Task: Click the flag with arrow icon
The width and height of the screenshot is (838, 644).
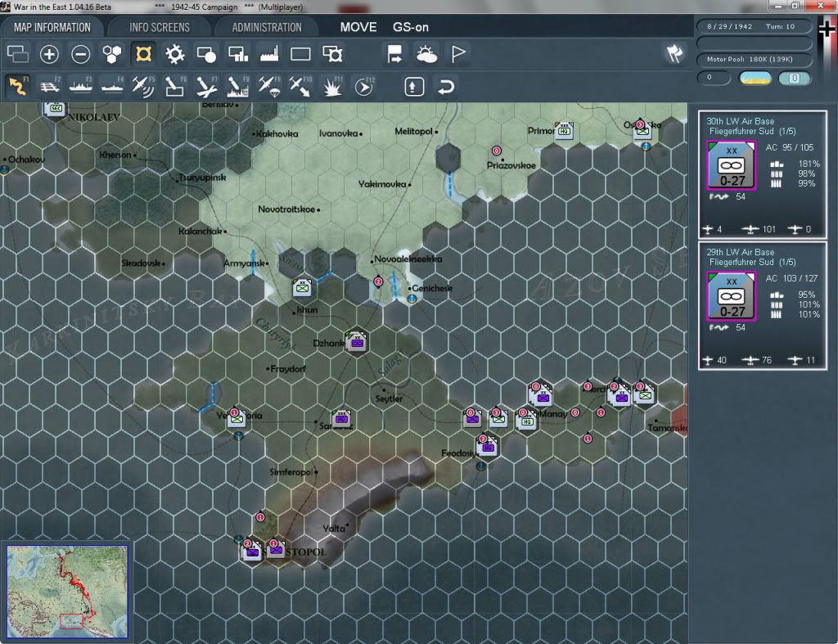Action: click(395, 54)
